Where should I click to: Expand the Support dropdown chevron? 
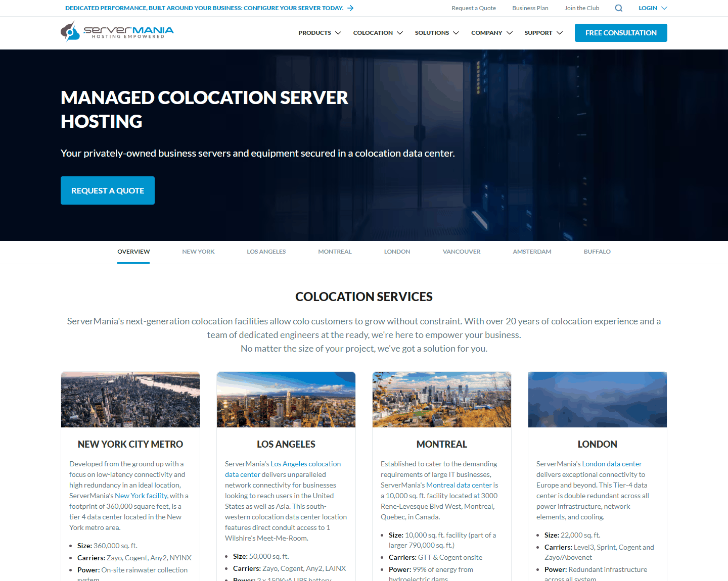click(x=560, y=33)
